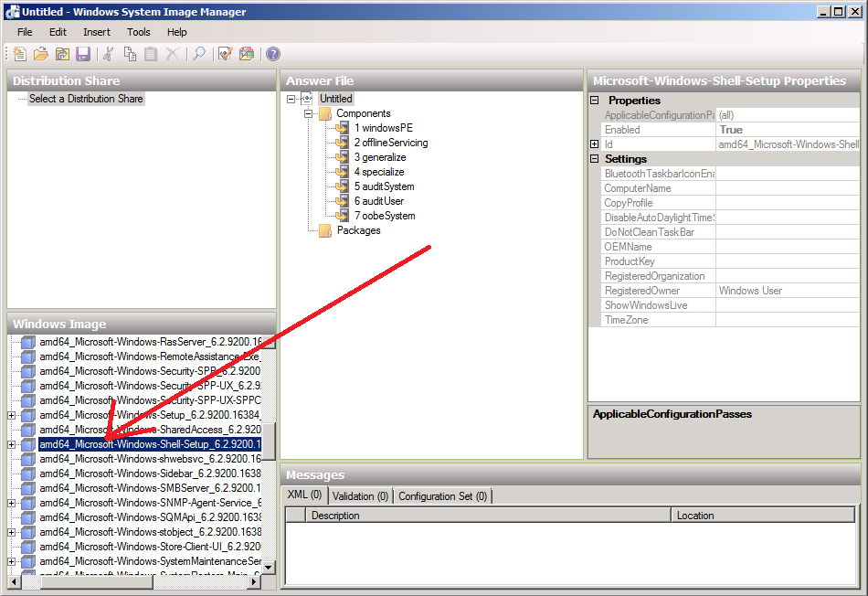The image size is (868, 596).
Task: Click the Find magnifier toolbar icon
Action: 199,54
